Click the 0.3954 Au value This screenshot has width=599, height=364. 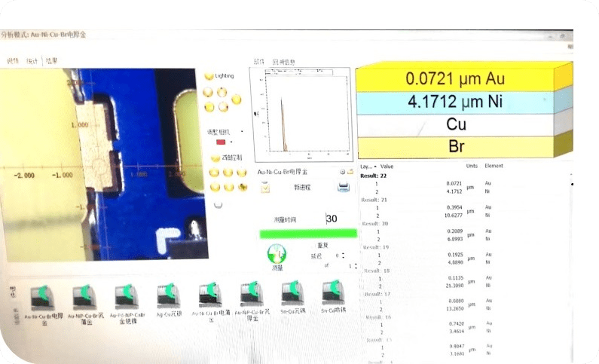coord(454,207)
